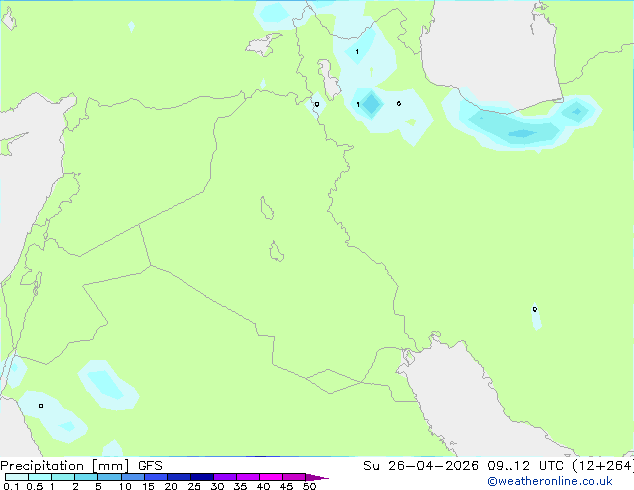Screen dimensions: 634x490
Task: Click the legend scale value '10'
Action: tap(125, 486)
